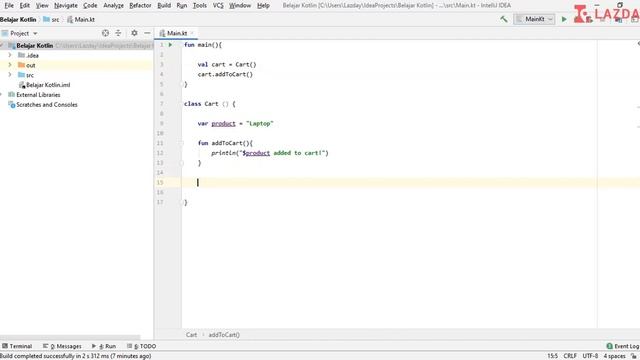This screenshot has width=640, height=360.
Task: Click the Project panel horizontal scrollbar
Action: pyautogui.click(x=70, y=338)
